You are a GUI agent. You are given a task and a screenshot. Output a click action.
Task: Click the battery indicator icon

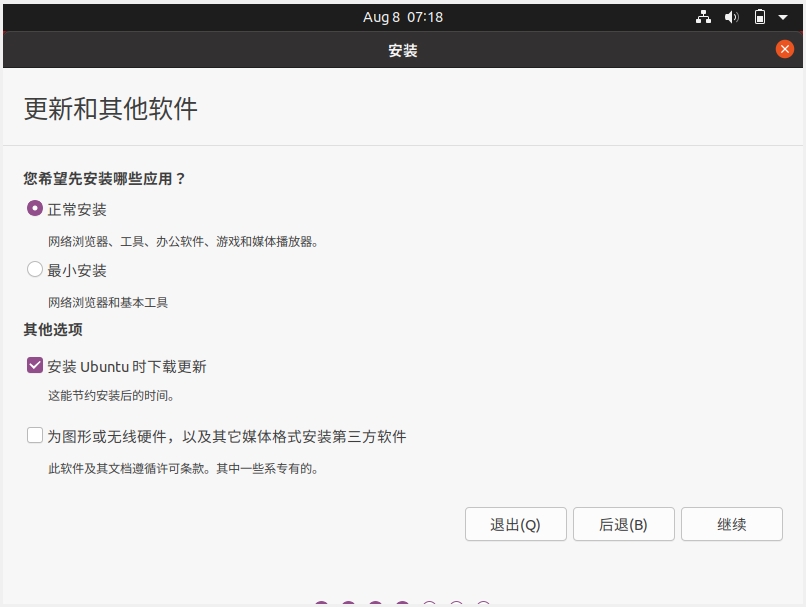pyautogui.click(x=759, y=17)
